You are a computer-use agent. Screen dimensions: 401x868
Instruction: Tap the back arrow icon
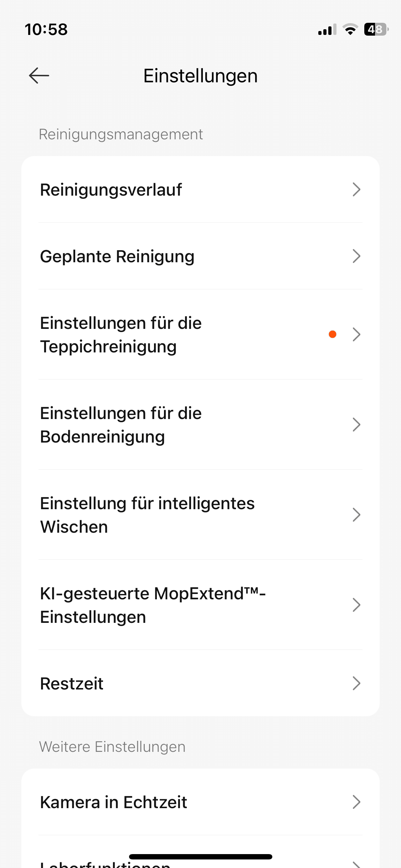click(39, 76)
